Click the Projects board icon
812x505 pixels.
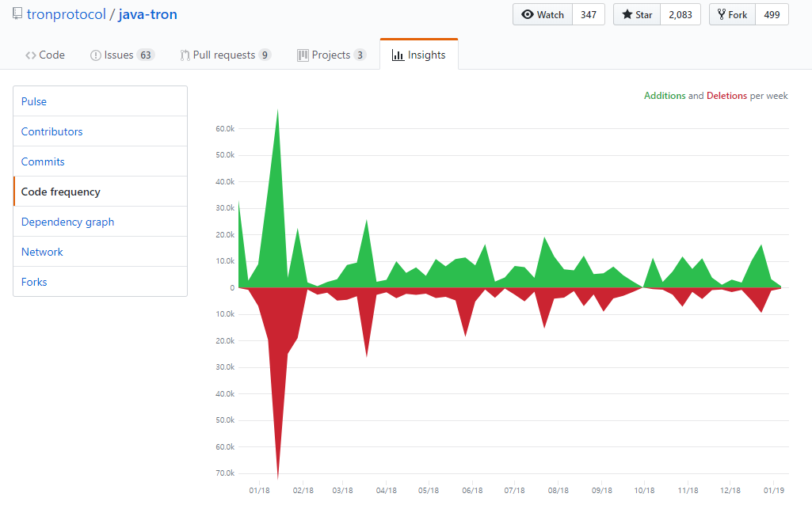pyautogui.click(x=303, y=55)
